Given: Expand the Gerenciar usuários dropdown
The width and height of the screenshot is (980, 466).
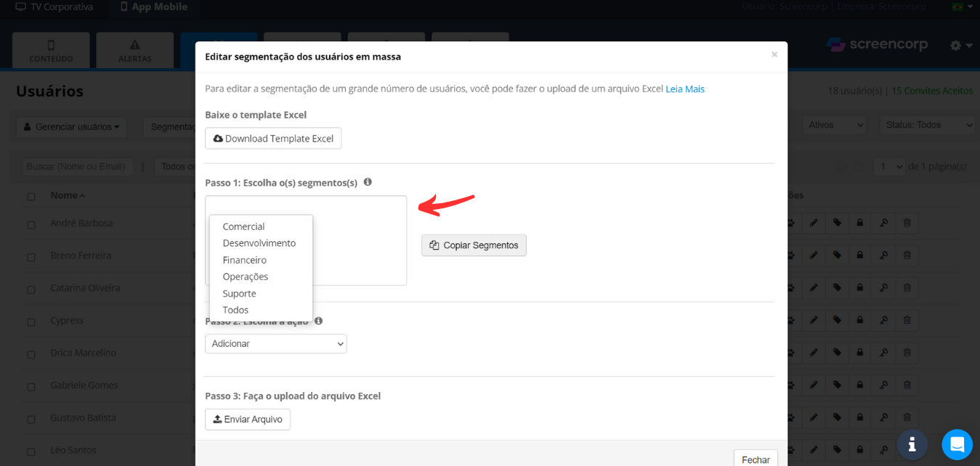Looking at the screenshot, I should (x=71, y=127).
